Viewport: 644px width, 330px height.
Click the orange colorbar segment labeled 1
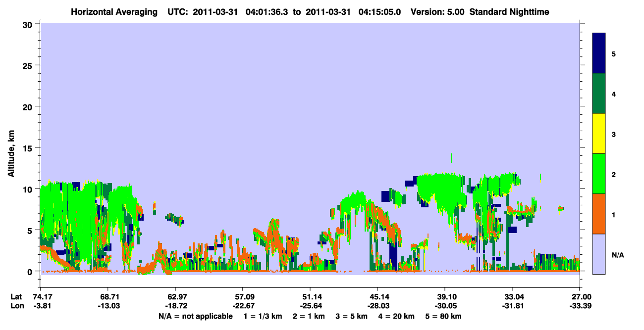599,214
